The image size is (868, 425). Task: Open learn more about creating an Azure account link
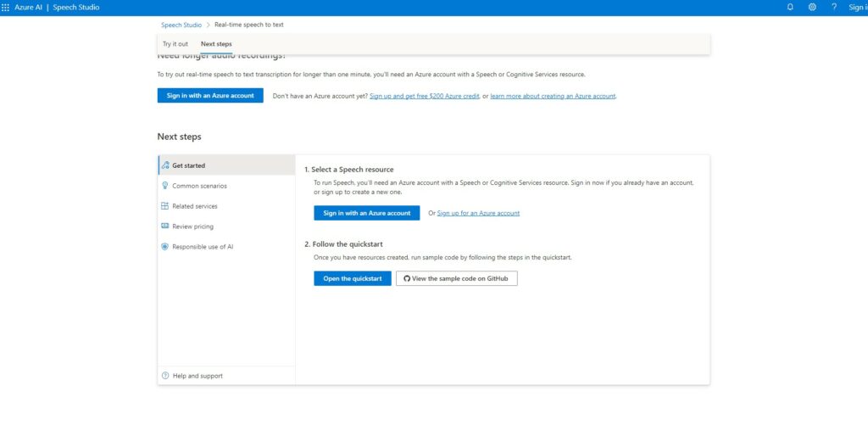tap(553, 96)
